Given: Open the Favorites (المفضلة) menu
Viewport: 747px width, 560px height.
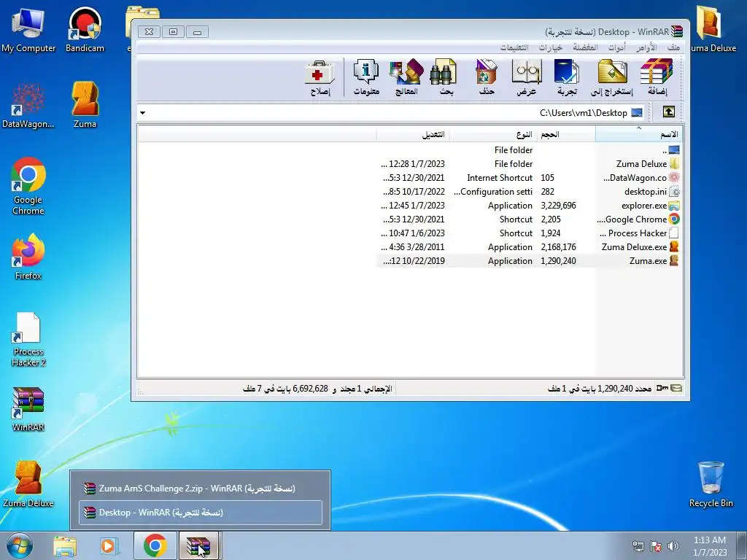Looking at the screenshot, I should click(585, 47).
